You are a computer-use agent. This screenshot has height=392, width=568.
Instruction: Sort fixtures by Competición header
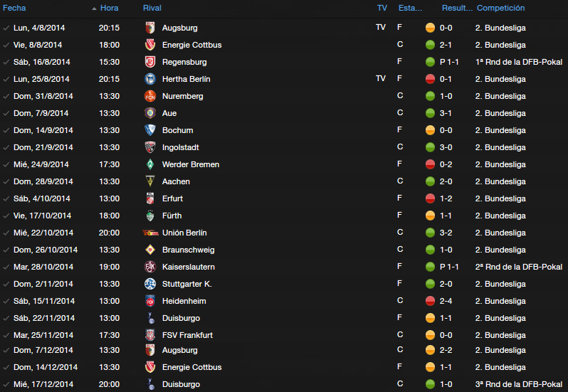click(500, 8)
